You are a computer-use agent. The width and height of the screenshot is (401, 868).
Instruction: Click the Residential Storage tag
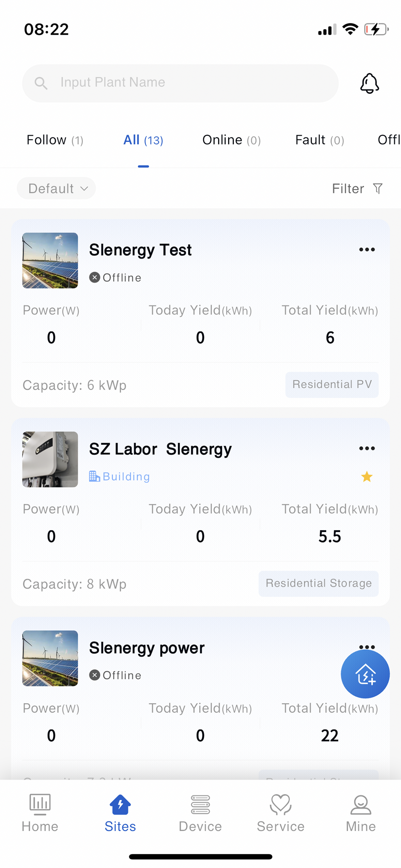point(318,583)
